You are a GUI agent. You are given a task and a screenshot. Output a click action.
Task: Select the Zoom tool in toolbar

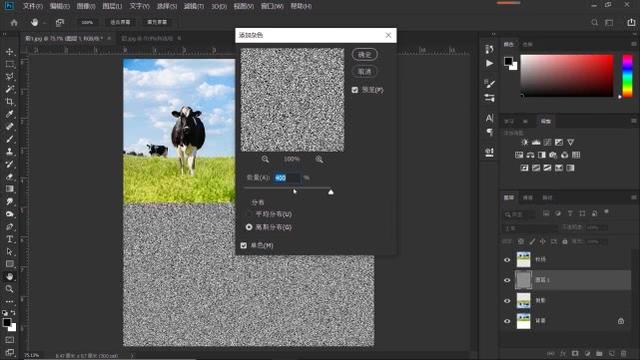click(9, 289)
